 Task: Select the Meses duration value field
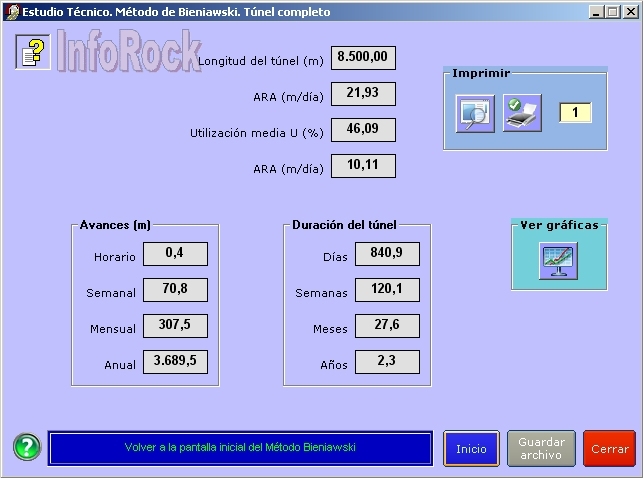pos(387,326)
